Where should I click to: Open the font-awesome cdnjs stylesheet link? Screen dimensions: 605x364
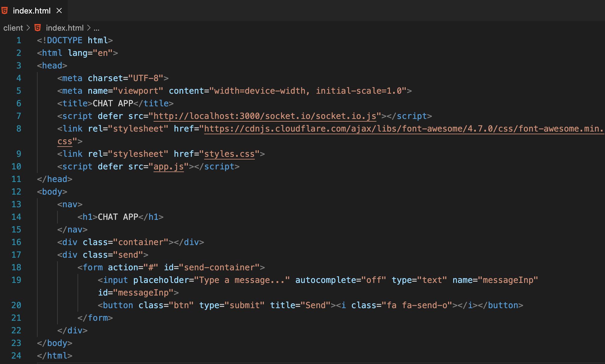pos(404,129)
